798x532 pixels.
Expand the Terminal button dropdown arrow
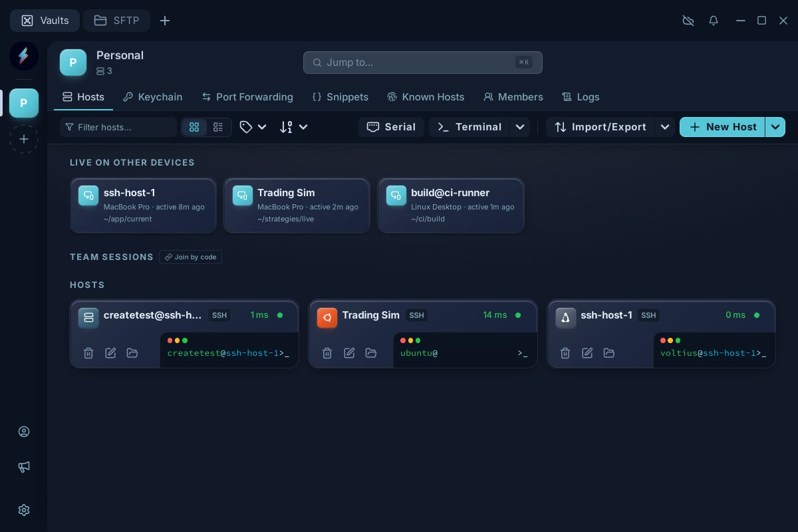(x=520, y=127)
